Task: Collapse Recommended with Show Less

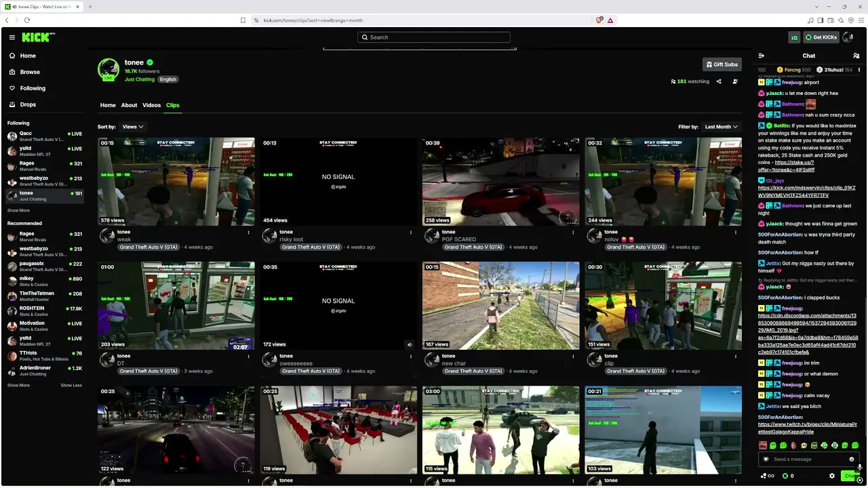Action: point(71,385)
